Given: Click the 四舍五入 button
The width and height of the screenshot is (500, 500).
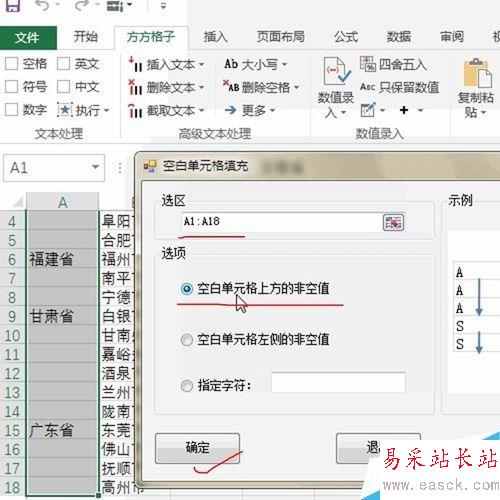Looking at the screenshot, I should (393, 64).
